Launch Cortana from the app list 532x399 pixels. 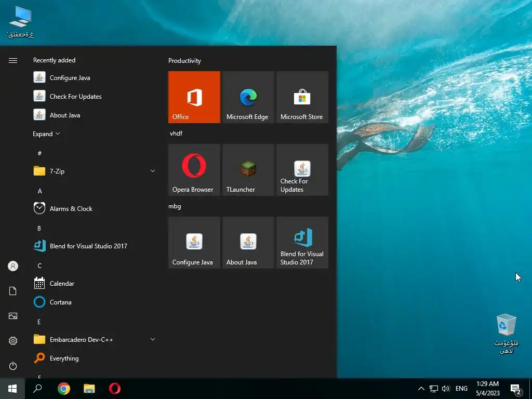tap(95, 302)
